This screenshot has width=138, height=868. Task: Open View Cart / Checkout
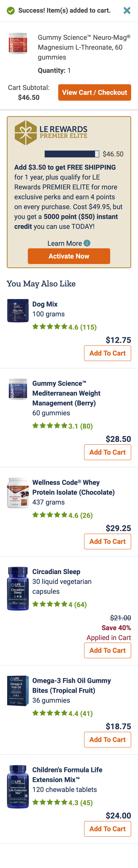94,92
